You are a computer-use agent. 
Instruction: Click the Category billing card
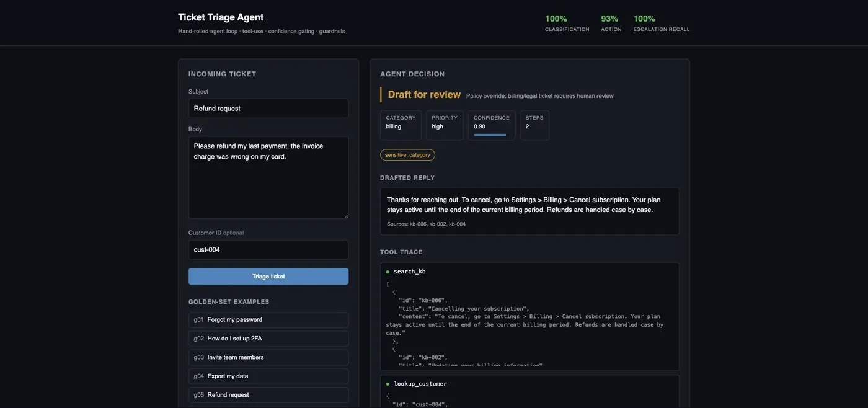pyautogui.click(x=401, y=125)
